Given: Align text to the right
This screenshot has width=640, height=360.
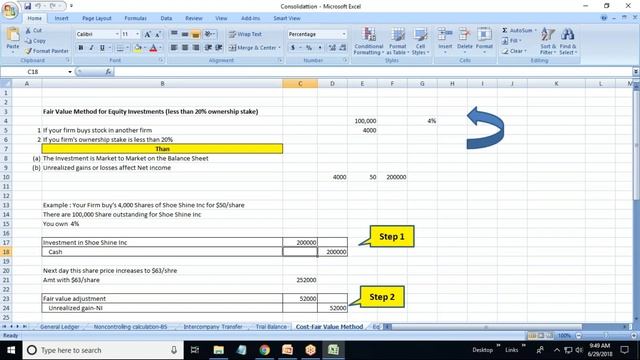Looking at the screenshot, I should coord(196,48).
